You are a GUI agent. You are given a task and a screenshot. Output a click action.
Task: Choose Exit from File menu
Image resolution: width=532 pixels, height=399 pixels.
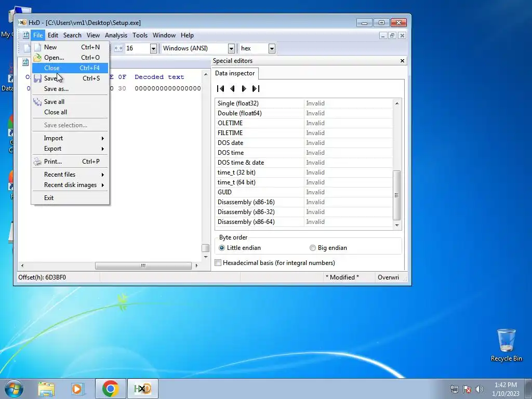point(70,198)
